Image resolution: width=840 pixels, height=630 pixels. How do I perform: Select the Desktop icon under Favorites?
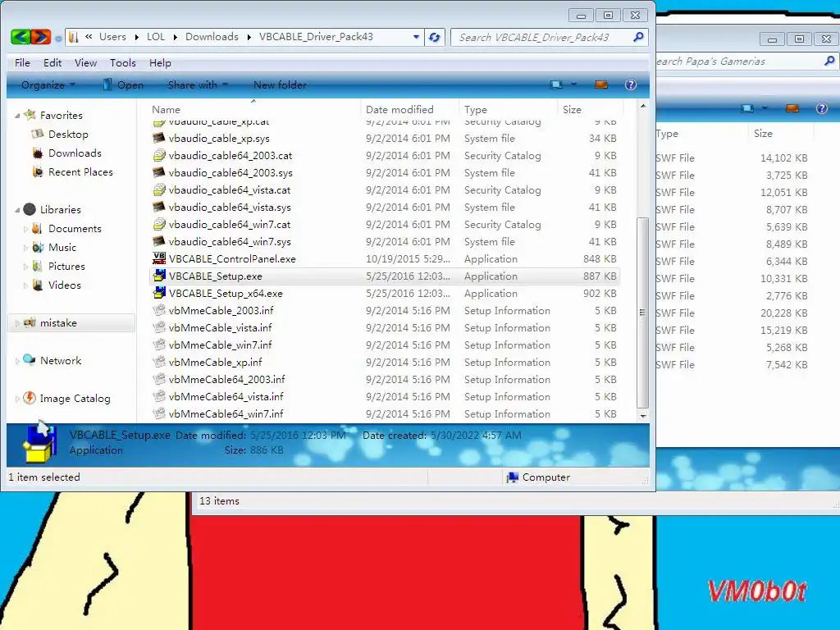(38, 134)
